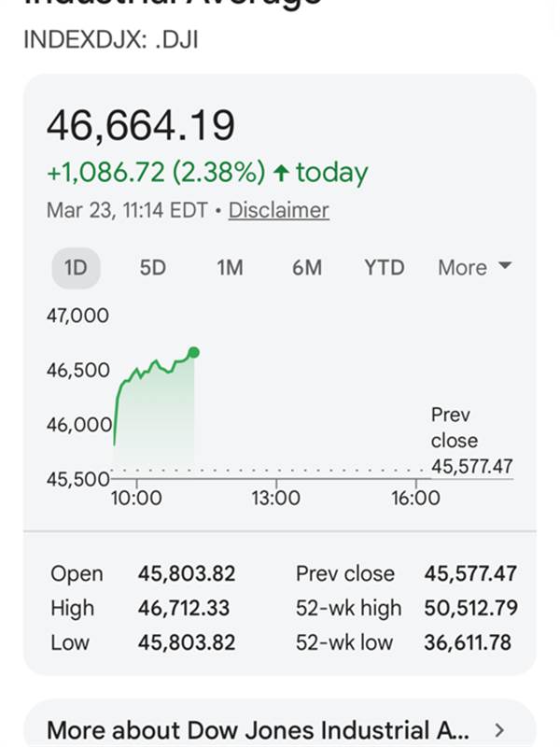Click the 46,664.19 index price

click(141, 126)
